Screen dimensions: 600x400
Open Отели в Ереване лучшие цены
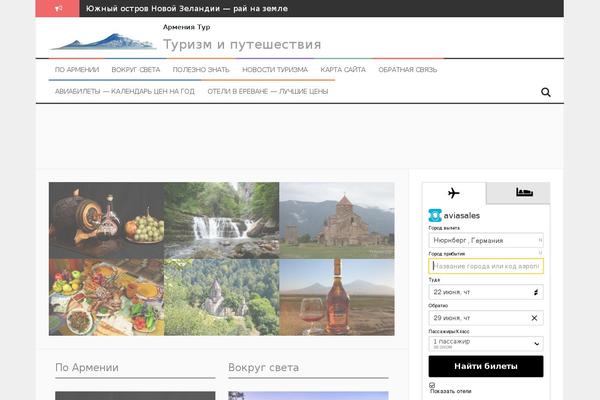click(x=268, y=91)
